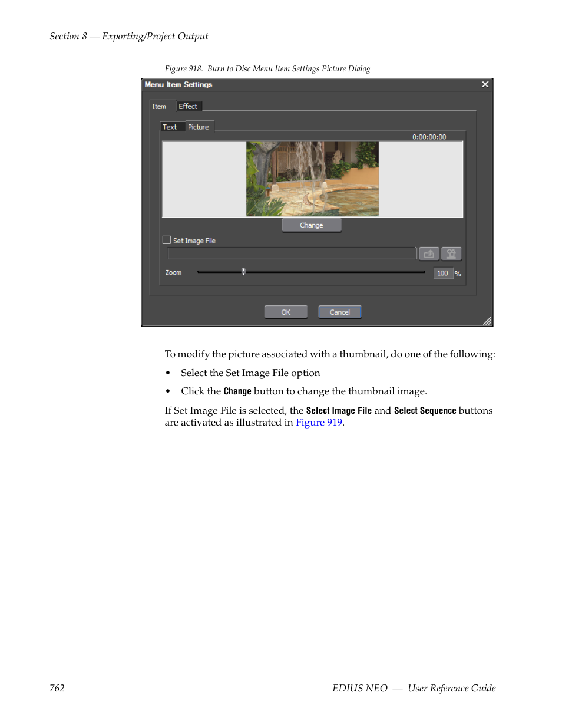
Task: Enable the Set Image File checkbox
Action: click(167, 240)
